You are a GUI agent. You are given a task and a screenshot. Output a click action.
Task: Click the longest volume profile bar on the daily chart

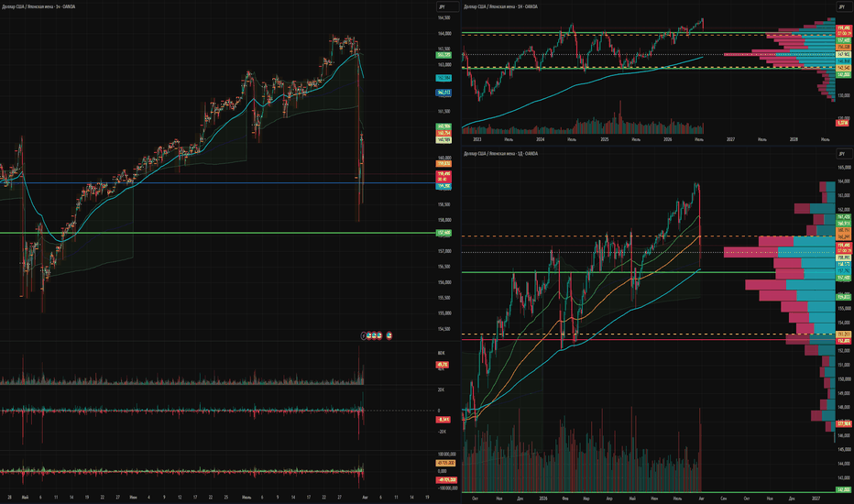[x=780, y=252]
